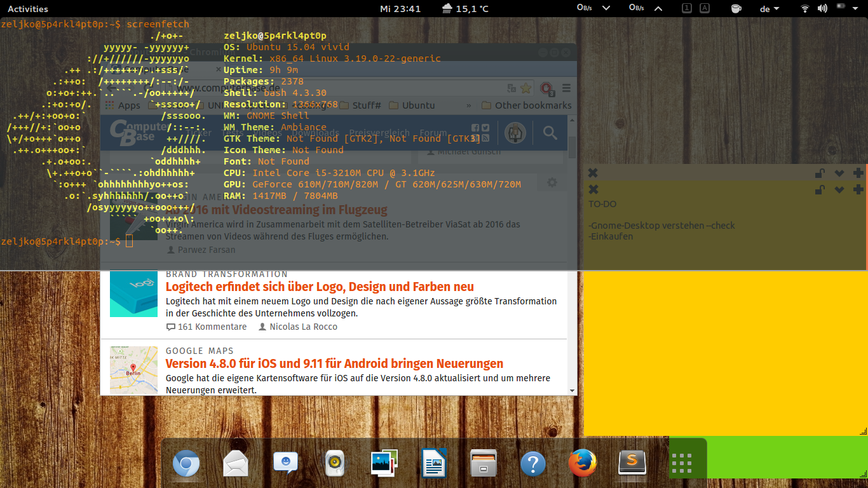The height and width of the screenshot is (488, 868).
Task: Open the Empathy chat dock icon
Action: pos(285,463)
